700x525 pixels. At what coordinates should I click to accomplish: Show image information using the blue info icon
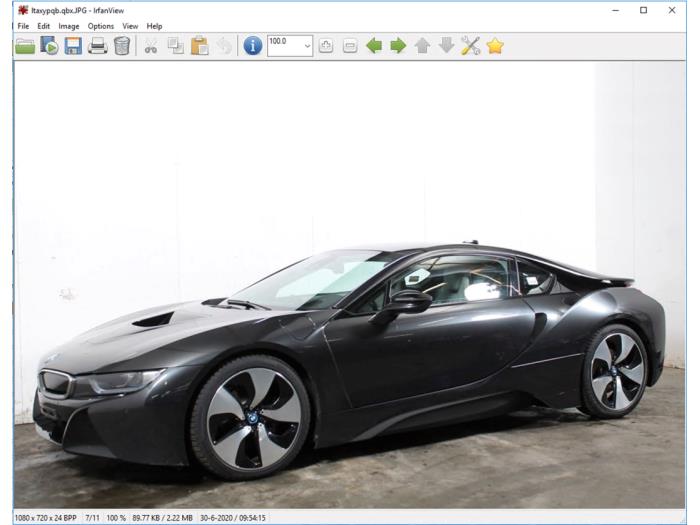coord(253,46)
